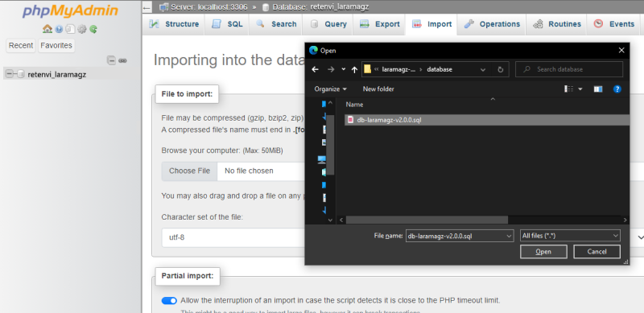Image resolution: width=644 pixels, height=313 pixels.
Task: Go back in the Open dialog
Action: (315, 69)
